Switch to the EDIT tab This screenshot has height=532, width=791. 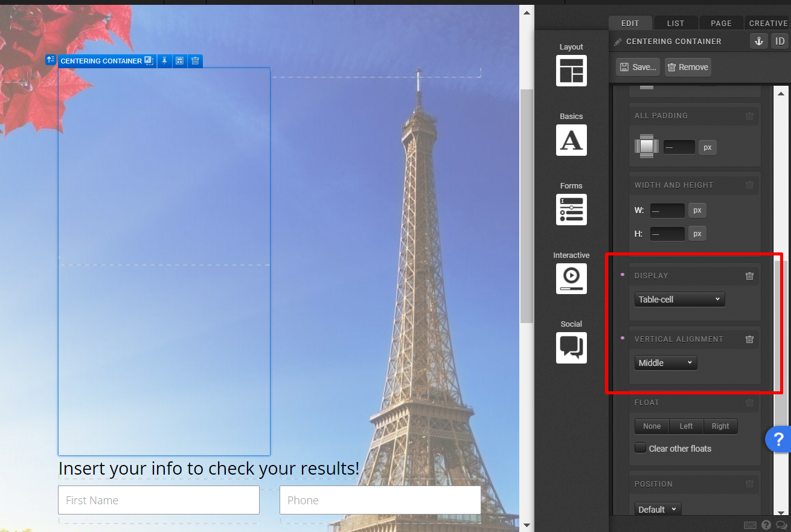[630, 23]
